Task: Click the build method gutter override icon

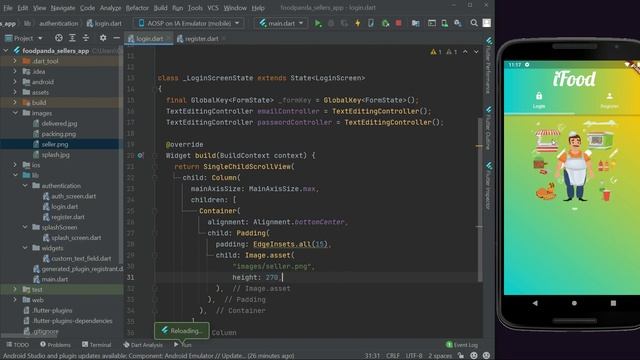Action: 140,156
